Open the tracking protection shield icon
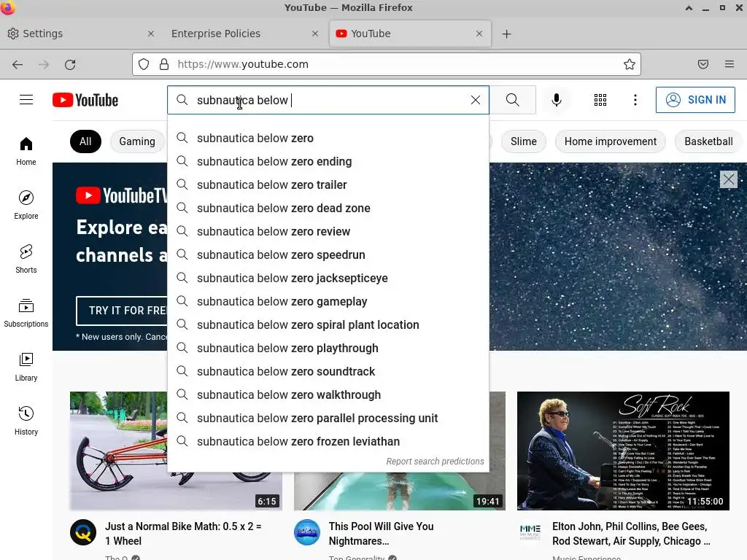The height and width of the screenshot is (560, 747). pyautogui.click(x=144, y=64)
